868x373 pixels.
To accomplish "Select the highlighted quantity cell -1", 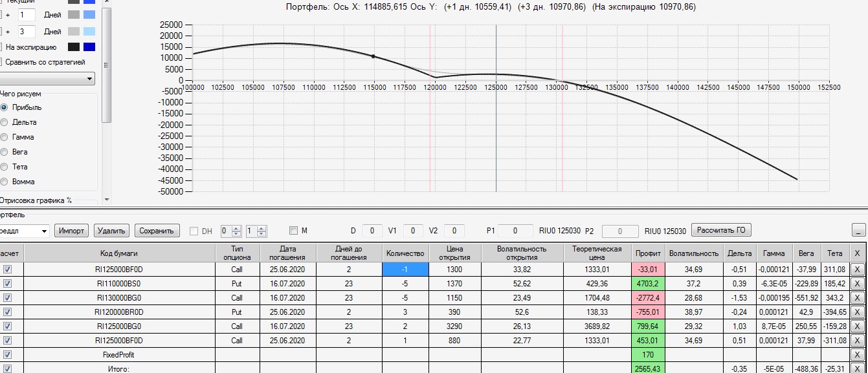I will click(405, 269).
